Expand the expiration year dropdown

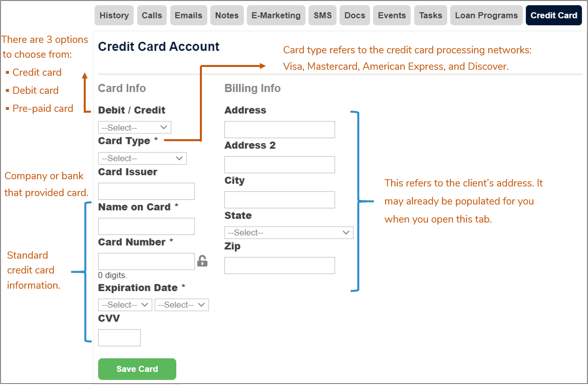181,304
